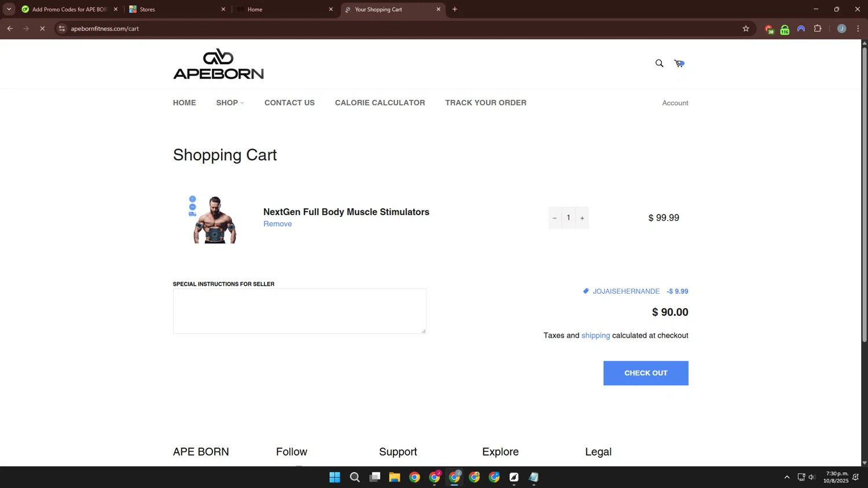Open Chrome profile avatar
Viewport: 868px width, 488px height.
(x=842, y=28)
